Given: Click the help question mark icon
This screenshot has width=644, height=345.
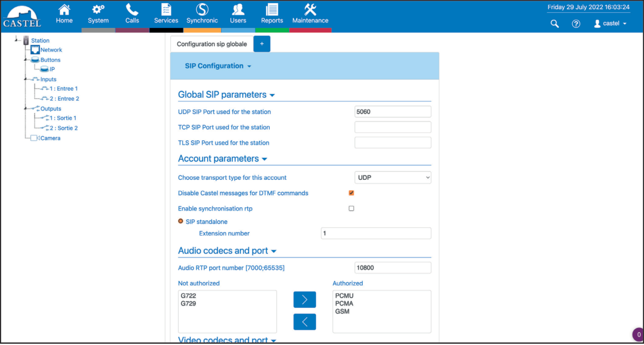Looking at the screenshot, I should (576, 24).
